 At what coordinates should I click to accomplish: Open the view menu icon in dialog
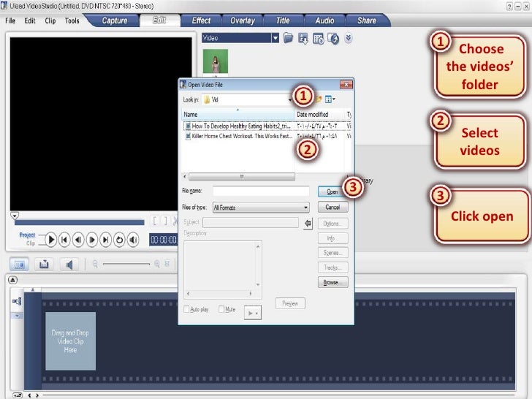[x=330, y=99]
